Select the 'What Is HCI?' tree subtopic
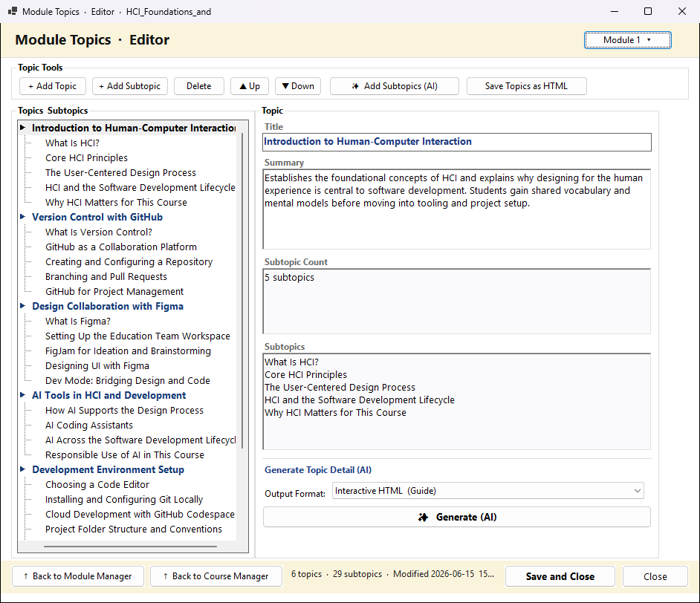700x603 pixels. pos(72,143)
